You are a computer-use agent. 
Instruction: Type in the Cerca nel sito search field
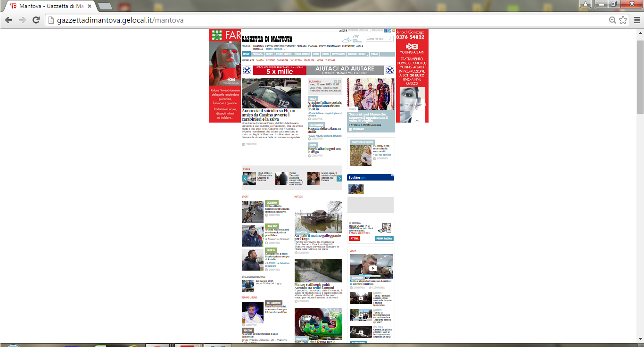pyautogui.click(x=376, y=39)
